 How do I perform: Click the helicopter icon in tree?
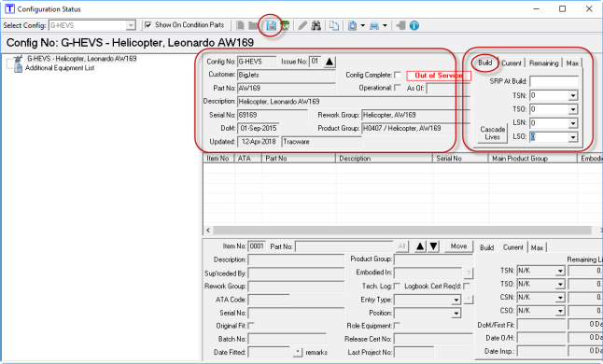tap(18, 59)
